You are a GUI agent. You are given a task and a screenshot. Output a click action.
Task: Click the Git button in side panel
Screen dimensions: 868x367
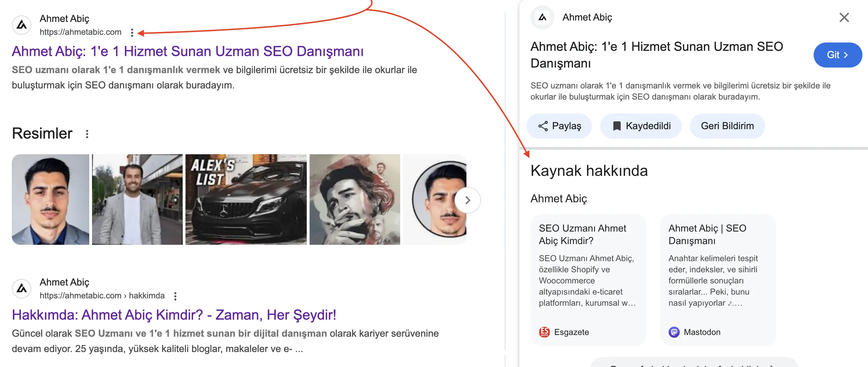point(838,55)
